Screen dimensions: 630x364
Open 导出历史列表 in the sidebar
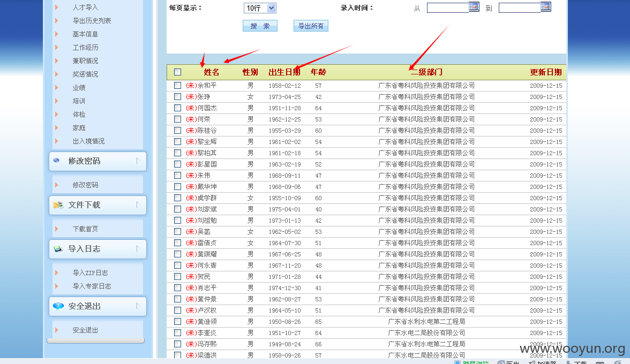[92, 20]
